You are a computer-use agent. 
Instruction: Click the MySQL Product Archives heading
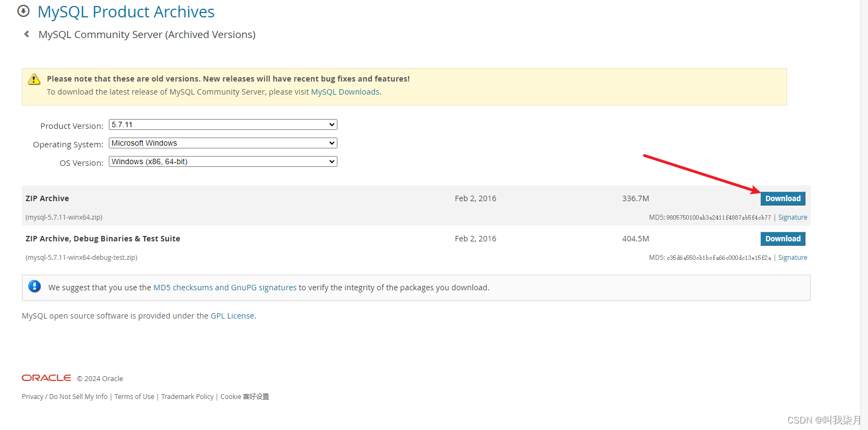coord(126,11)
